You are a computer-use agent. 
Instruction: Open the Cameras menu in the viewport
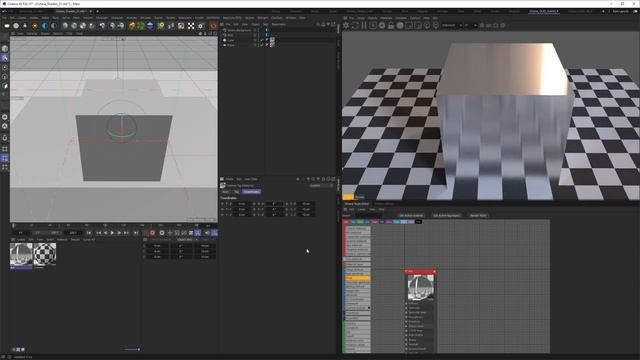coord(32,33)
